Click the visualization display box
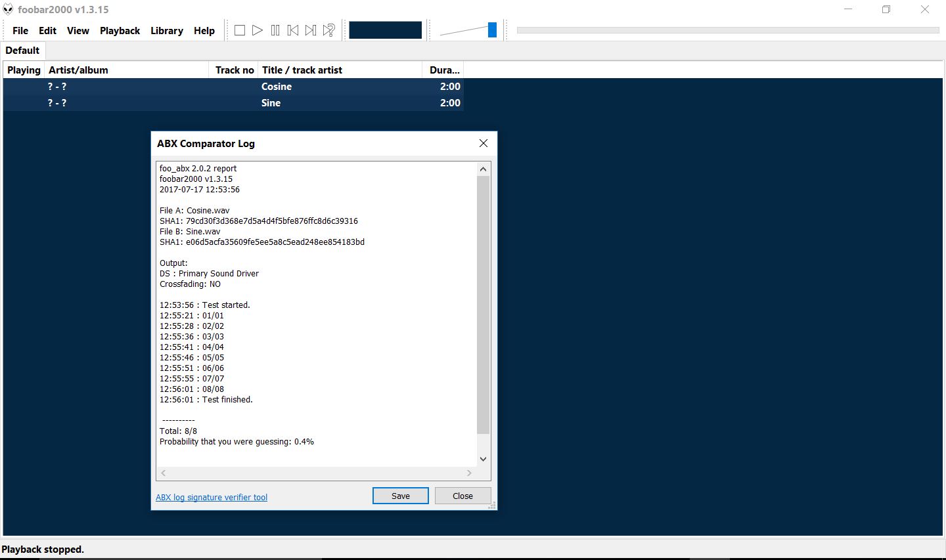The width and height of the screenshot is (946, 560). [385, 30]
